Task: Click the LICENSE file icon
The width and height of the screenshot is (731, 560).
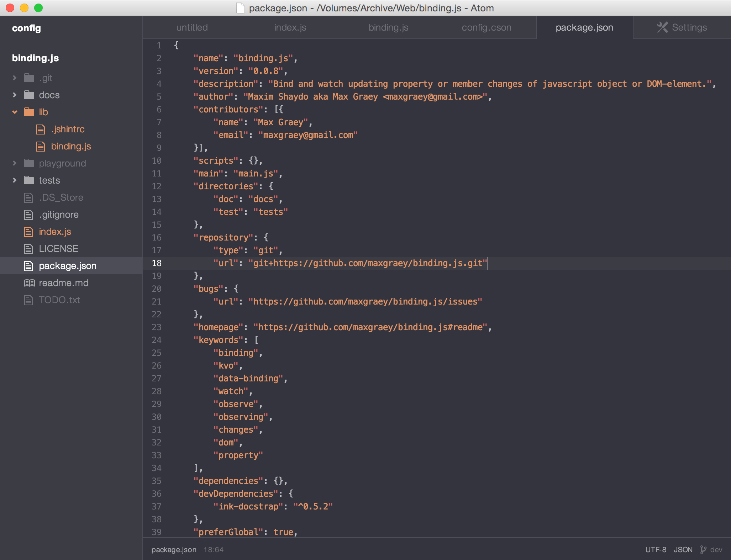Action: pyautogui.click(x=28, y=249)
